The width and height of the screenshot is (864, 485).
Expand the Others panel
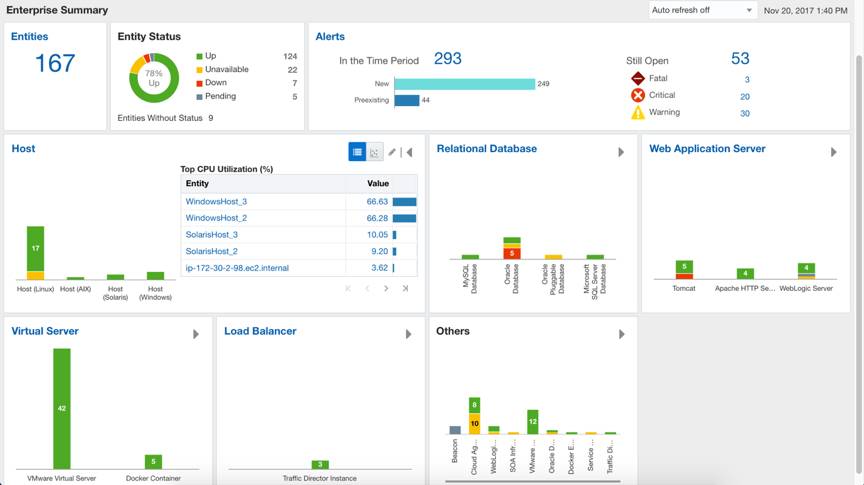click(622, 334)
